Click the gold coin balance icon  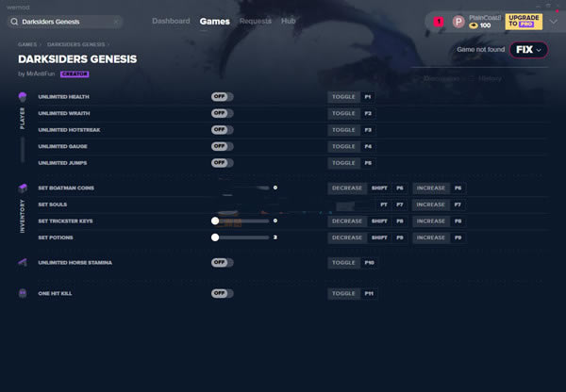[474, 25]
